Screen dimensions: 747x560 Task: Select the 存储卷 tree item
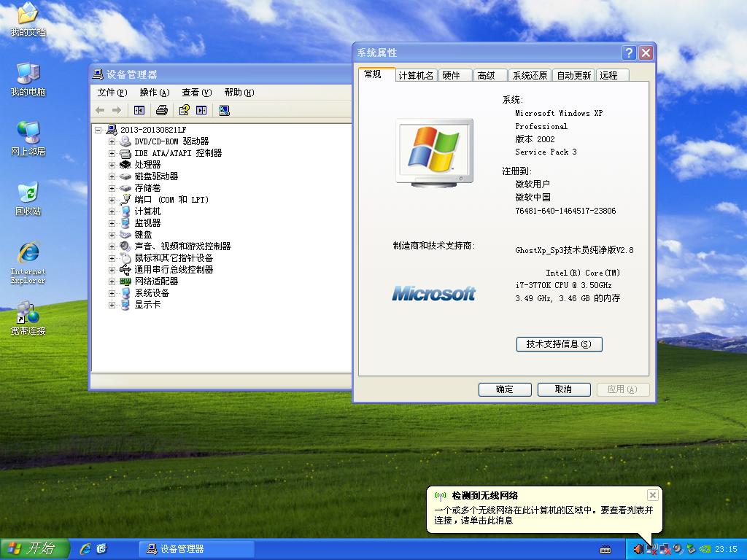coord(147,188)
